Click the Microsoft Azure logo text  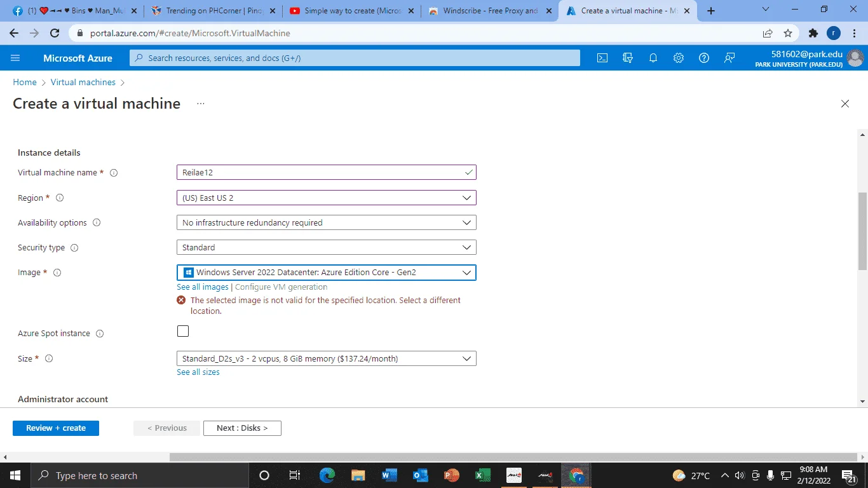78,58
